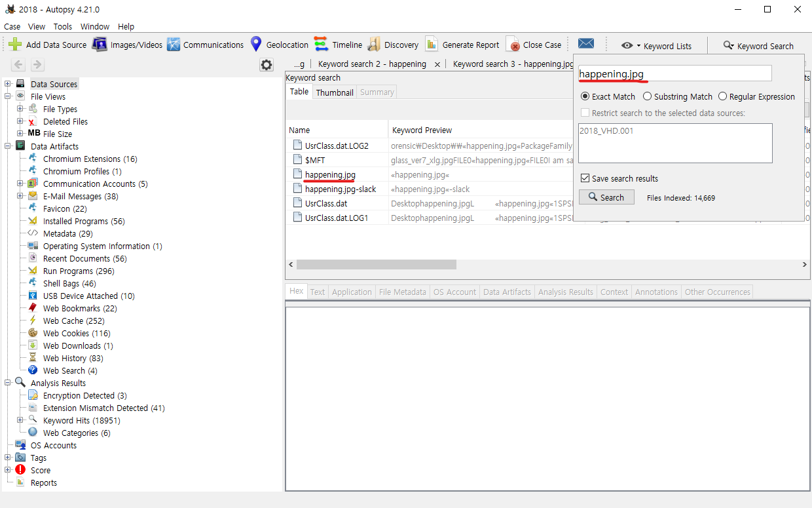Screen dimensions: 812x508
Task: Select the Exact Match radio button
Action: pyautogui.click(x=585, y=96)
